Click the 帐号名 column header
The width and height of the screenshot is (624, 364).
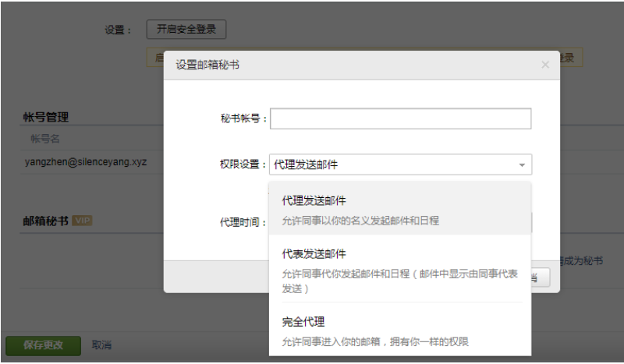tap(45, 139)
